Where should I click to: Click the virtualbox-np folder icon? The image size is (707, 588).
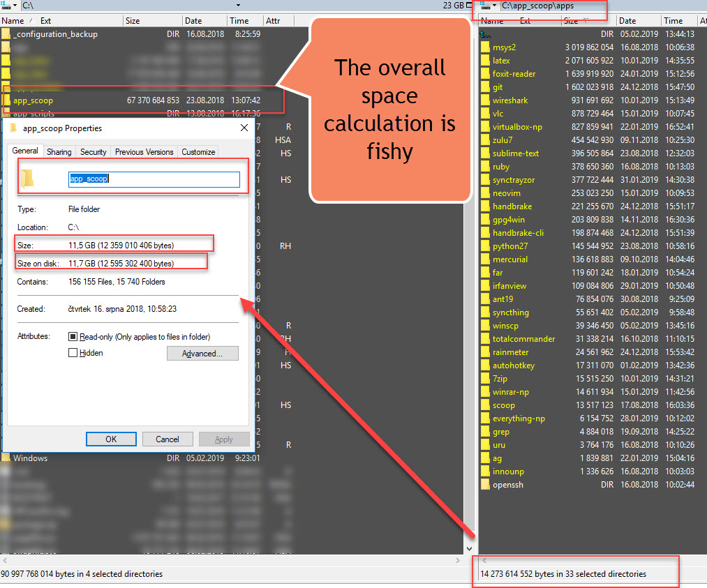pos(486,127)
